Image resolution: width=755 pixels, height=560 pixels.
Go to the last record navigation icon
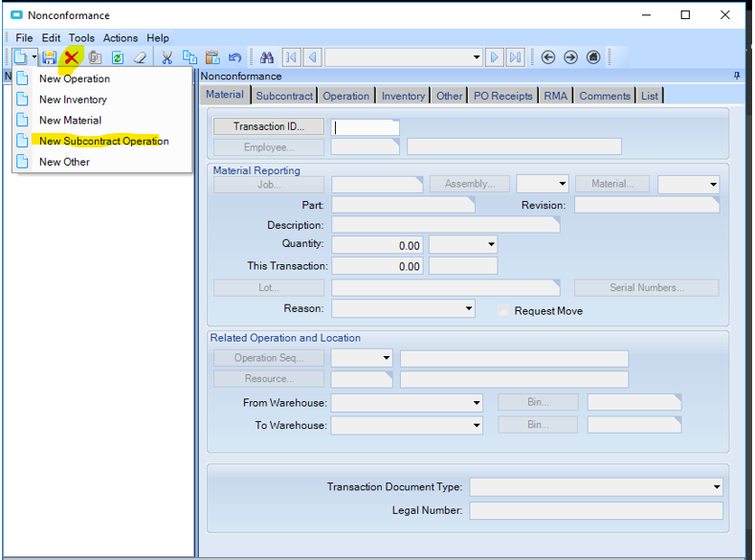(x=516, y=57)
